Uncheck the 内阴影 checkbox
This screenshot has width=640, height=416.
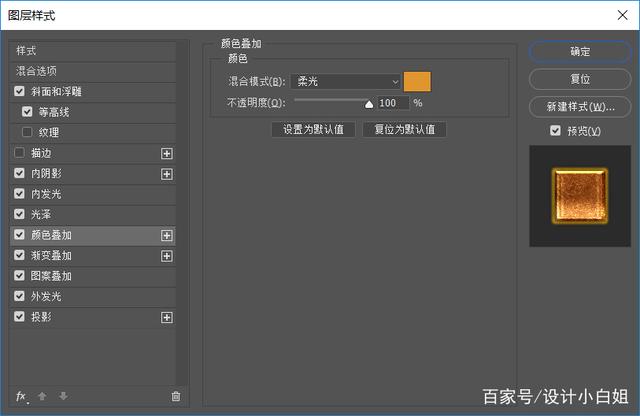coord(19,173)
